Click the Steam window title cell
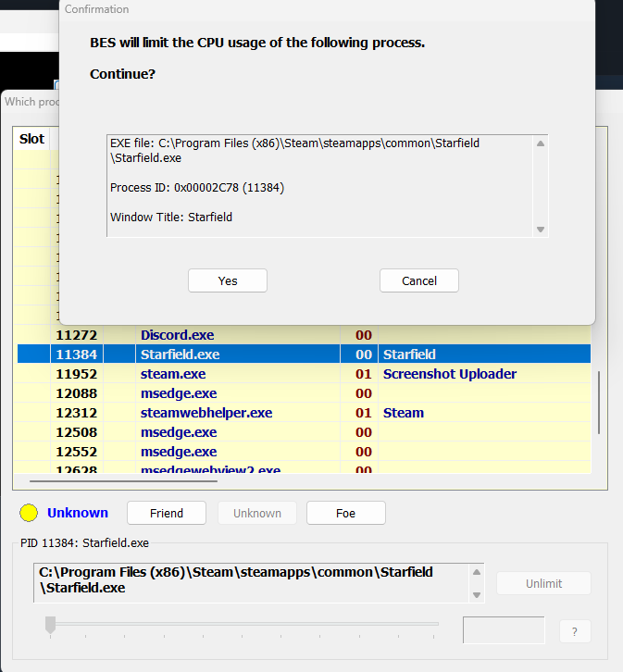This screenshot has width=623, height=672. coord(484,413)
